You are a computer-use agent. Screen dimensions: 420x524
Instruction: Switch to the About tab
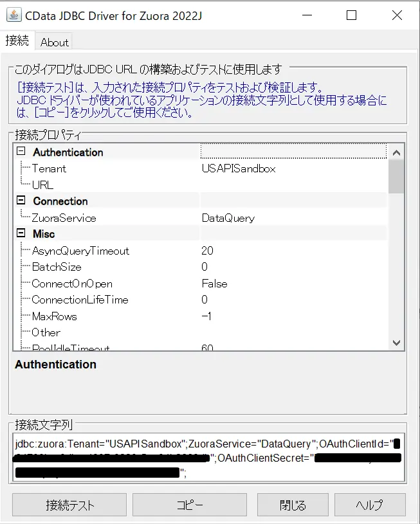tap(54, 42)
